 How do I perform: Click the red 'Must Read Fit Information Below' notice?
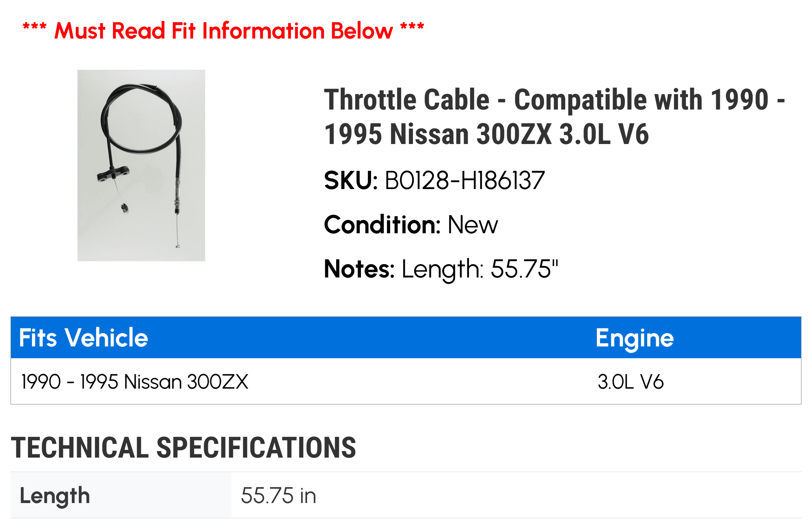tap(223, 31)
